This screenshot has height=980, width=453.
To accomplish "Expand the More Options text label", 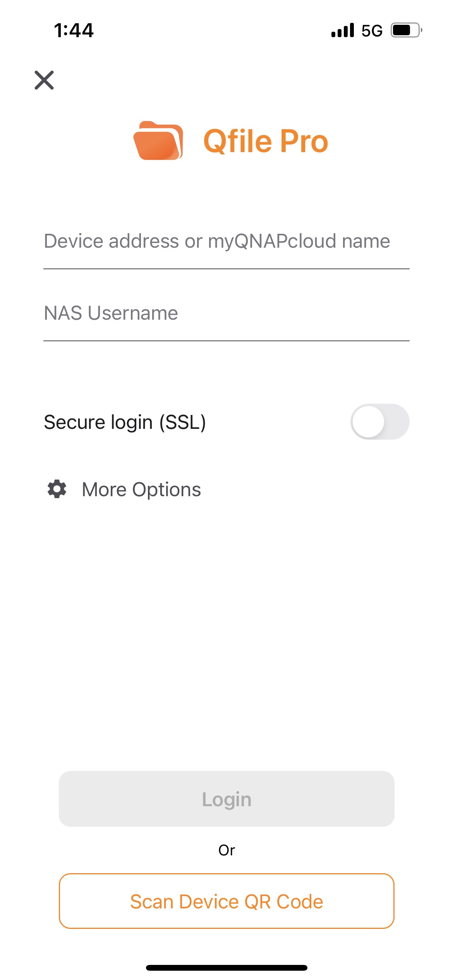I will coord(141,489).
